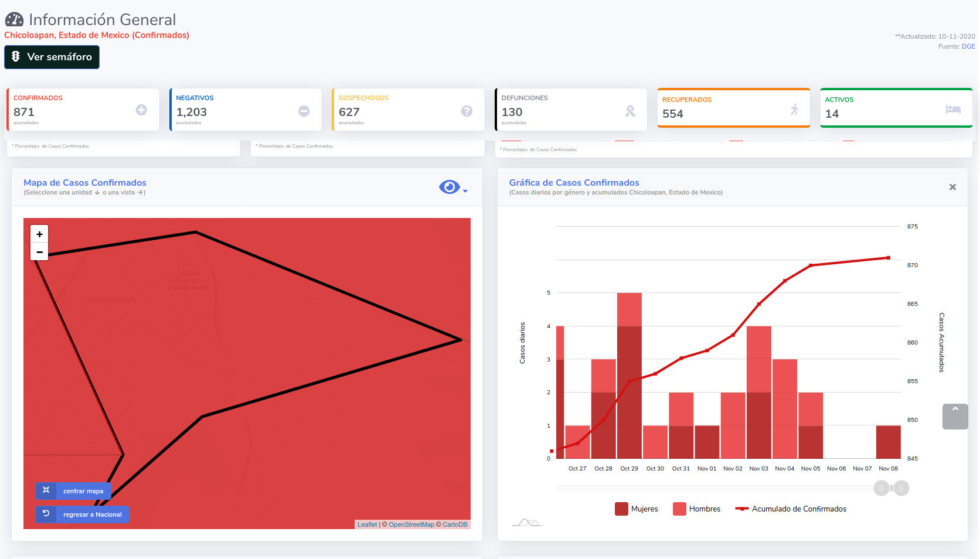Click the dashboard gauge icon beside Información General
The image size is (980, 559).
tap(14, 19)
